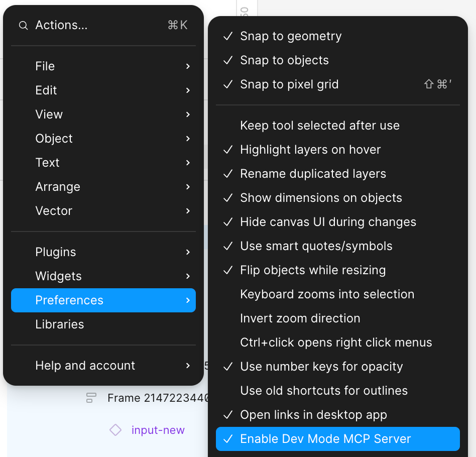Open the Edit menu entry

point(46,90)
